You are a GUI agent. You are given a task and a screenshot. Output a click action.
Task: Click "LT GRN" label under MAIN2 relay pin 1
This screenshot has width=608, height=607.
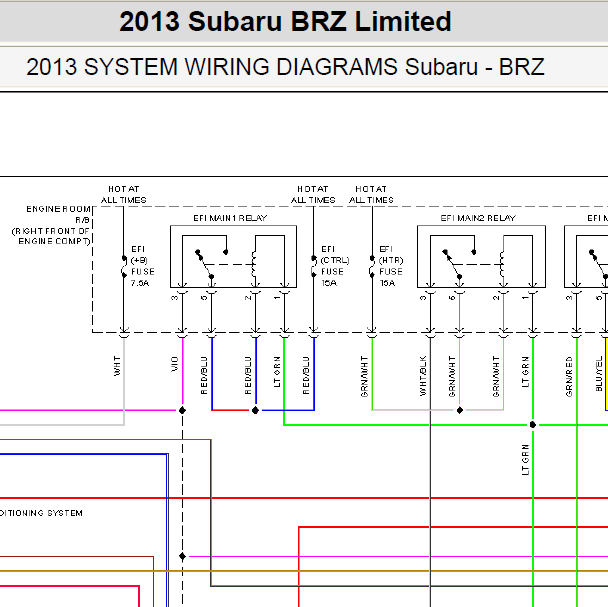coord(525,372)
